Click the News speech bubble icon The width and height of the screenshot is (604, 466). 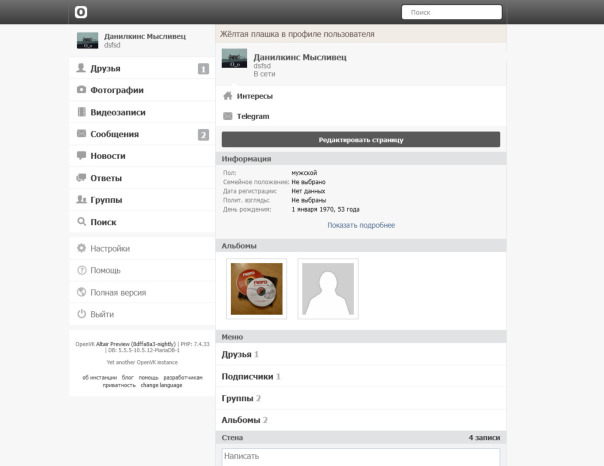click(x=81, y=156)
